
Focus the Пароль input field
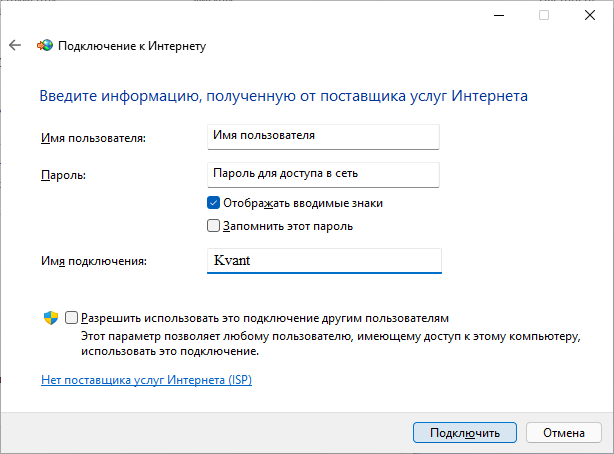pyautogui.click(x=323, y=175)
